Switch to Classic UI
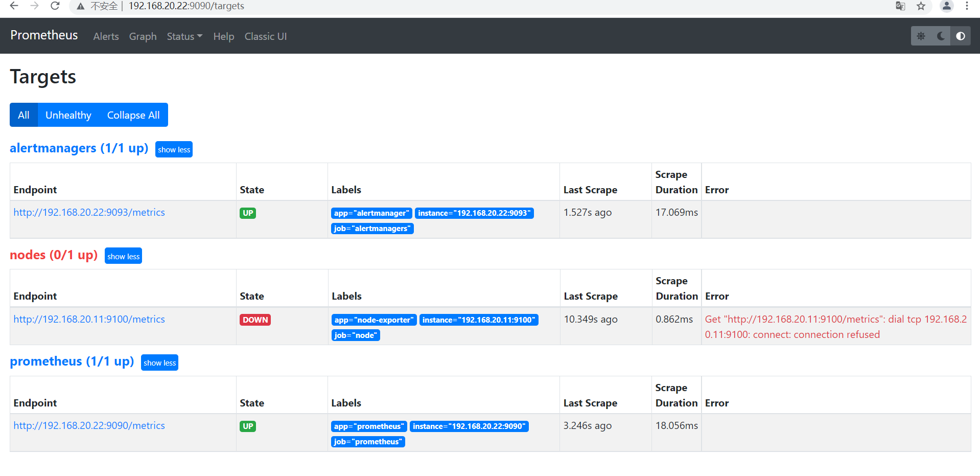This screenshot has height=476, width=980. click(266, 36)
